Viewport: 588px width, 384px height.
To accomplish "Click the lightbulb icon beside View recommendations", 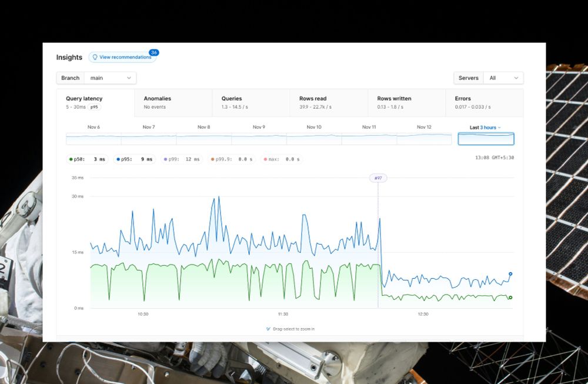I will [95, 57].
